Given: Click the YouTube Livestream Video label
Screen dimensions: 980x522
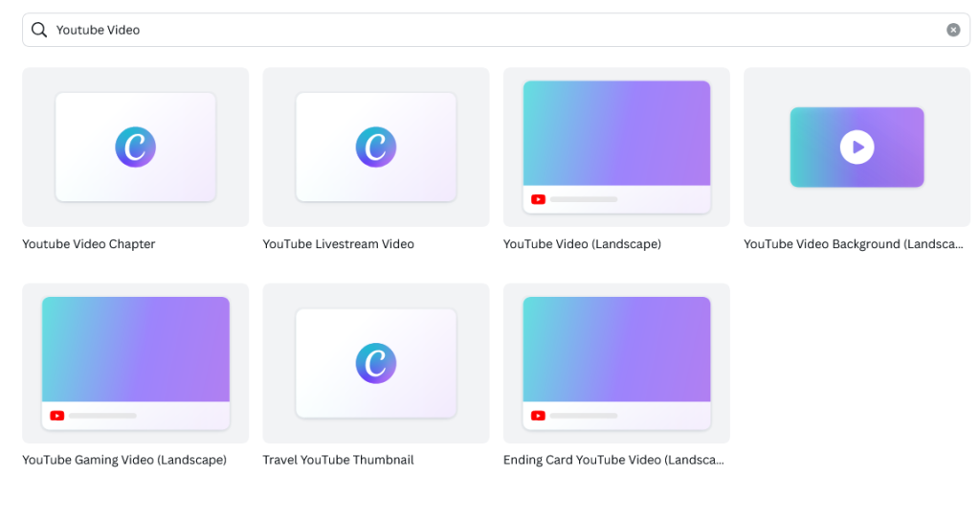Looking at the screenshot, I should [338, 244].
